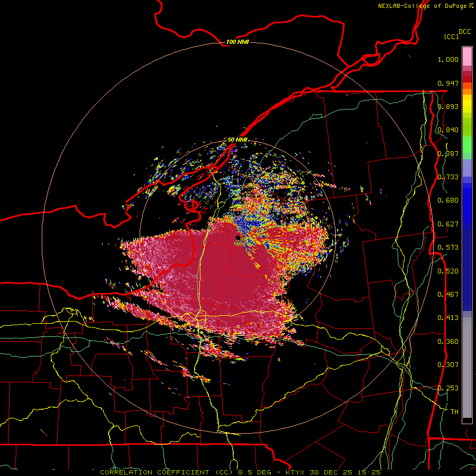Click the 0.893 legend value

click(448, 106)
